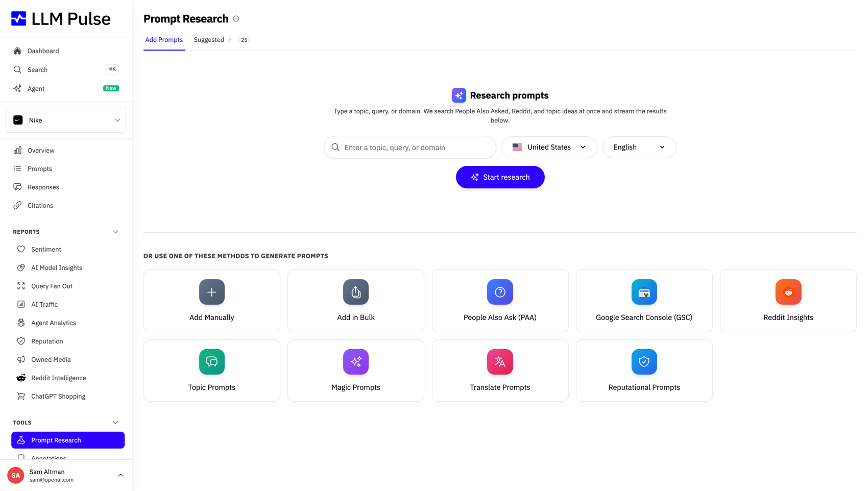
Task: Click the Query Fan Out expand icon
Action: [x=21, y=286]
